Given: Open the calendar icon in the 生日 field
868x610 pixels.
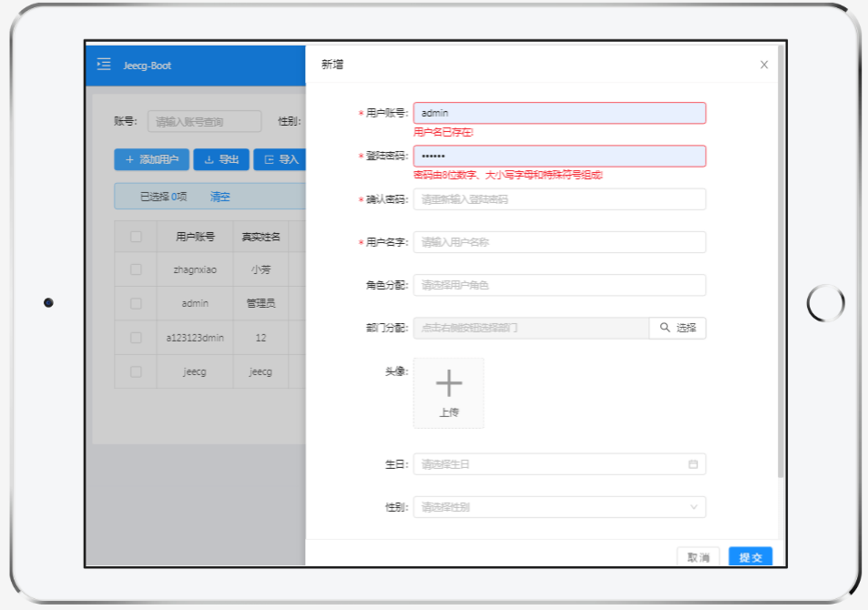Looking at the screenshot, I should click(694, 463).
